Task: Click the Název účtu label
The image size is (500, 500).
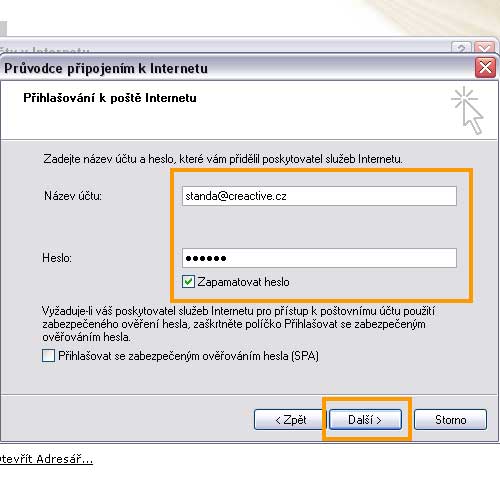Action: tap(73, 196)
